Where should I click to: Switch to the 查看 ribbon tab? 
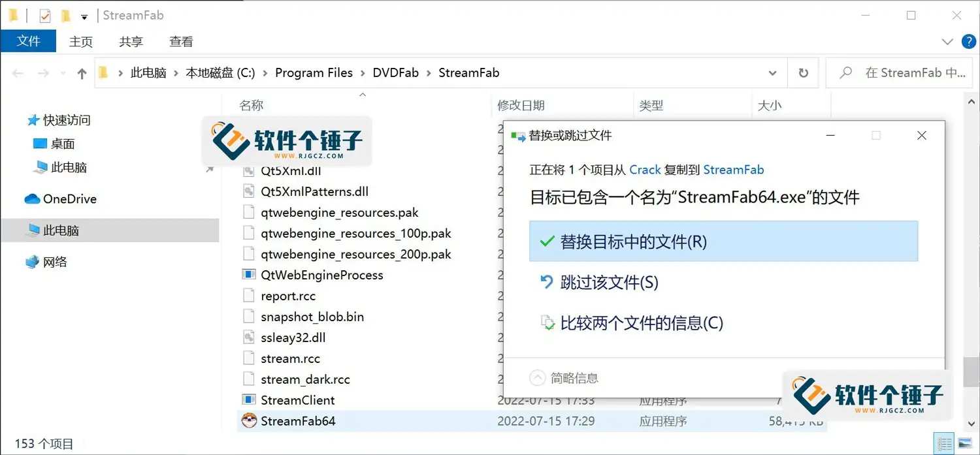coord(181,41)
